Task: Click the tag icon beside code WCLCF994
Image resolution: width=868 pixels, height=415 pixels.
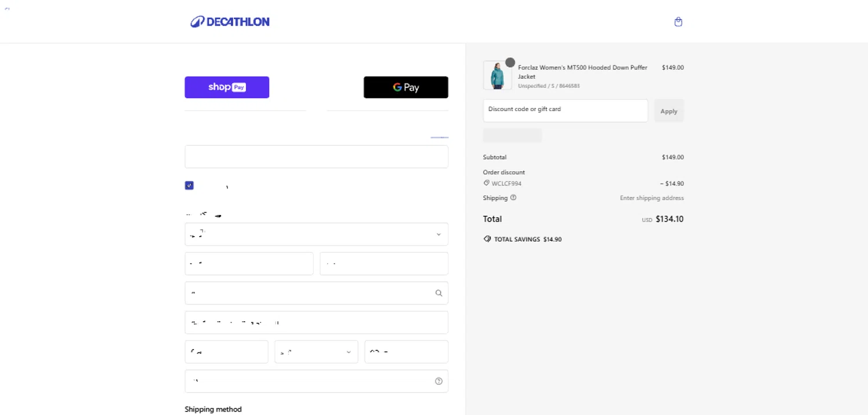Action: click(x=487, y=183)
